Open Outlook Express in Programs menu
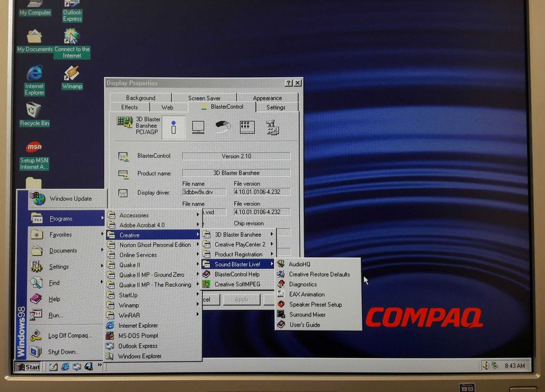Image resolution: width=545 pixels, height=392 pixels. click(154, 346)
